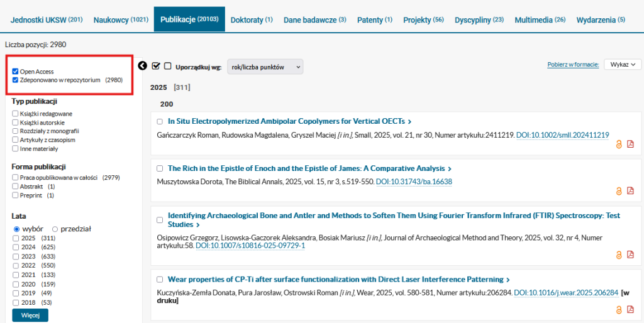Click open access icon for Biblical Annals article
Viewport: 644px width, 323px height.
(x=618, y=191)
